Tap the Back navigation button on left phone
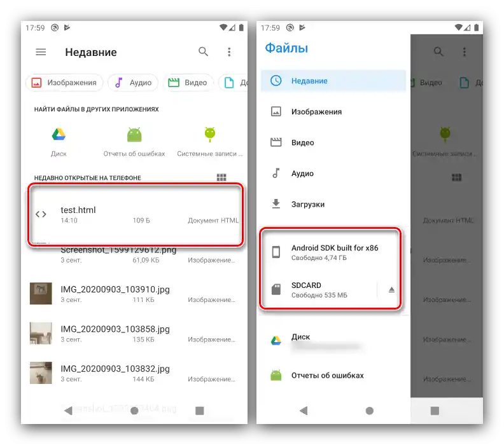This screenshot has height=445, width=504. pos(68,411)
